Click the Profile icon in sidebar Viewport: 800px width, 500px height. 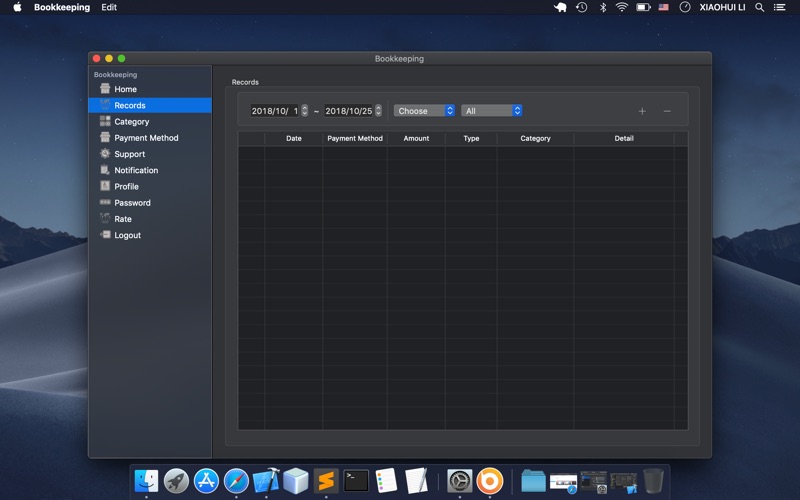[x=105, y=186]
